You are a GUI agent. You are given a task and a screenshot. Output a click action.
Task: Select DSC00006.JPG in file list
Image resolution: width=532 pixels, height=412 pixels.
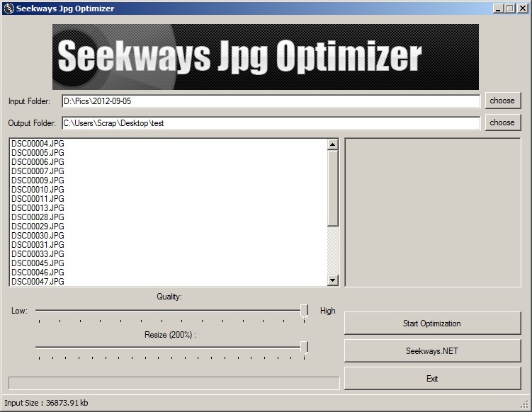(x=38, y=161)
